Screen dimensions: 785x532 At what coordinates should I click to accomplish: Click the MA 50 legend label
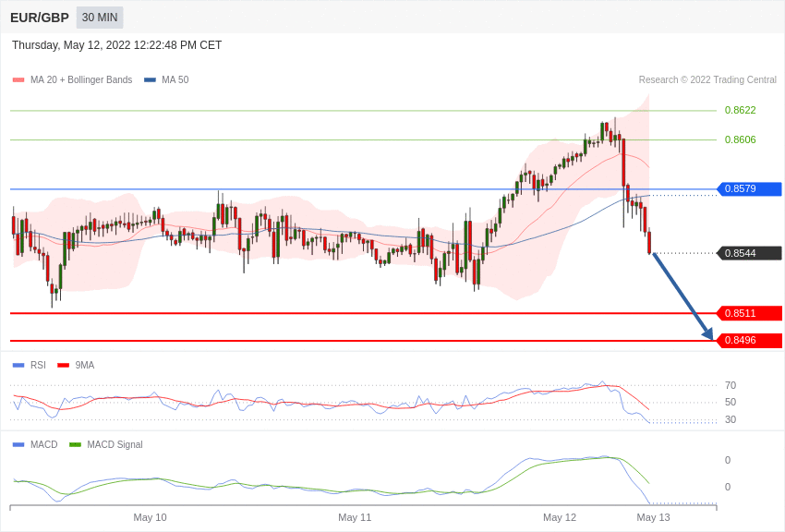pyautogui.click(x=175, y=79)
